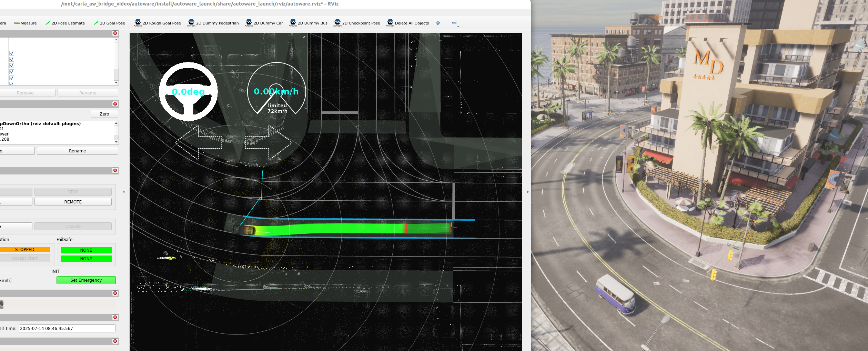Click the views list scroll-down arrow
The image size is (868, 351).
116,142
